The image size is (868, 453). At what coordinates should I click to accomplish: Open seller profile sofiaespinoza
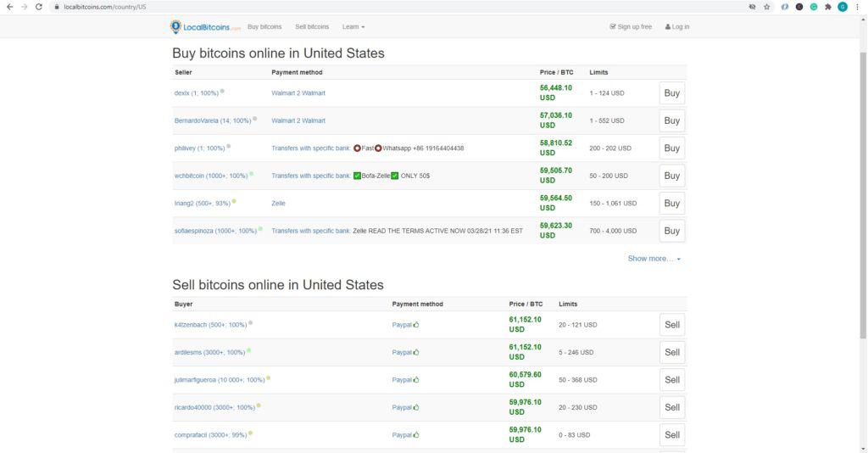click(215, 231)
